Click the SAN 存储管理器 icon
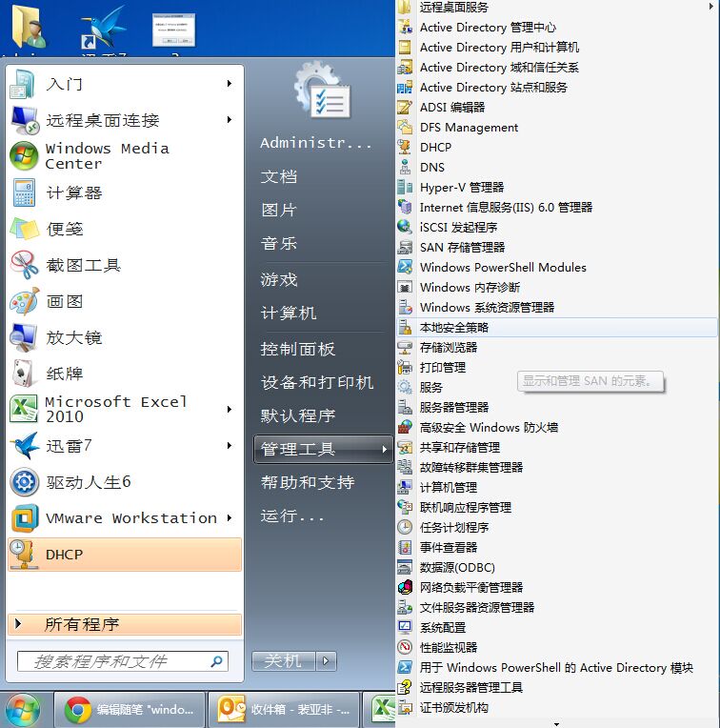The image size is (720, 728). (x=405, y=247)
